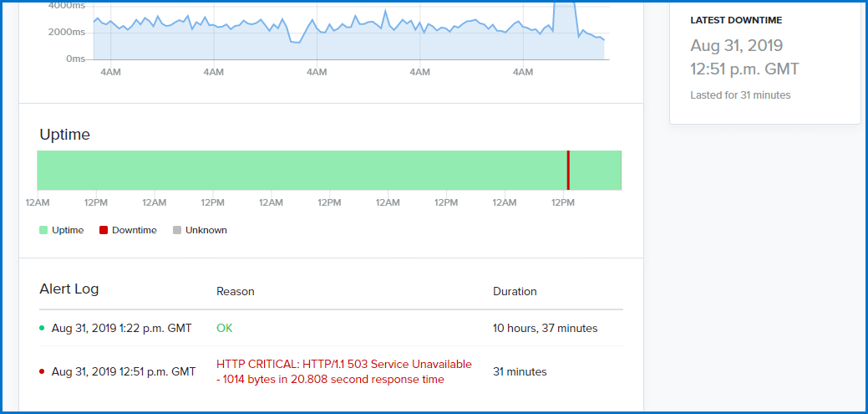Click the 'Duration' column header
This screenshot has width=868, height=414.
pyautogui.click(x=515, y=292)
